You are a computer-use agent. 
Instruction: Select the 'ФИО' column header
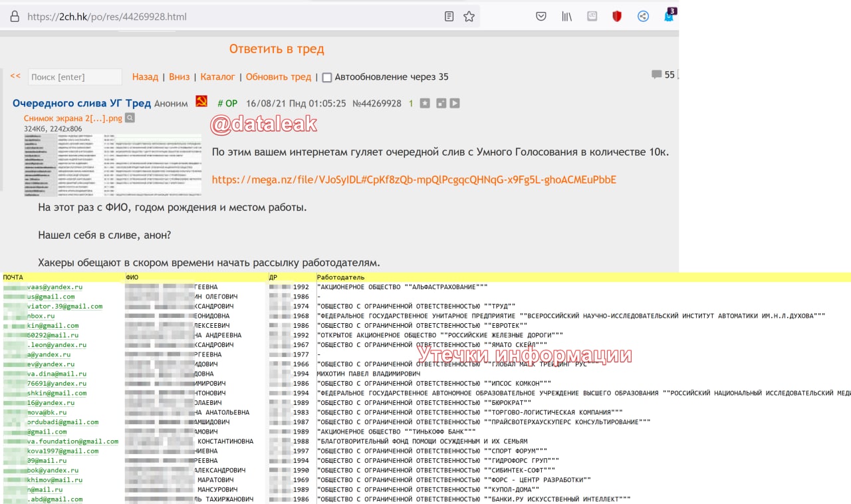132,277
